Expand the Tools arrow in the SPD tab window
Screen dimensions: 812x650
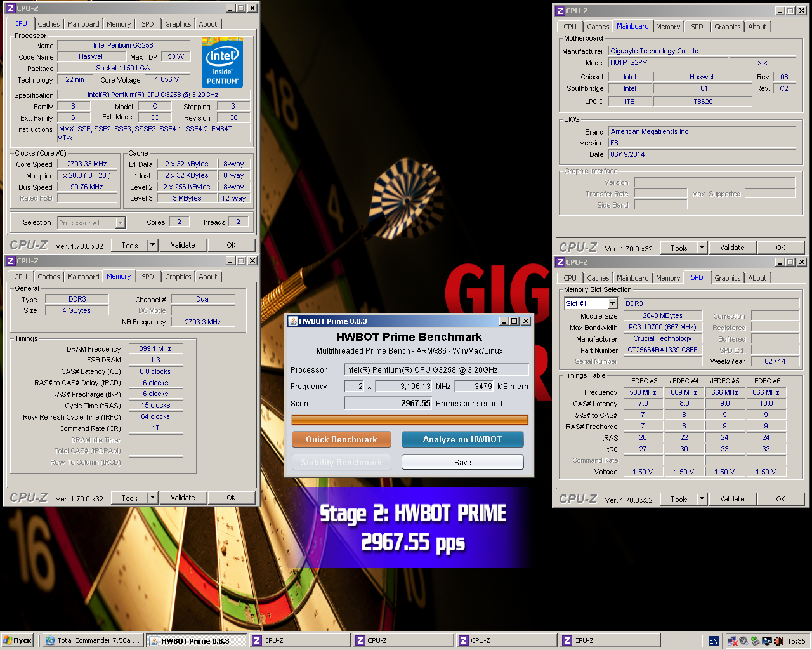pyautogui.click(x=702, y=499)
